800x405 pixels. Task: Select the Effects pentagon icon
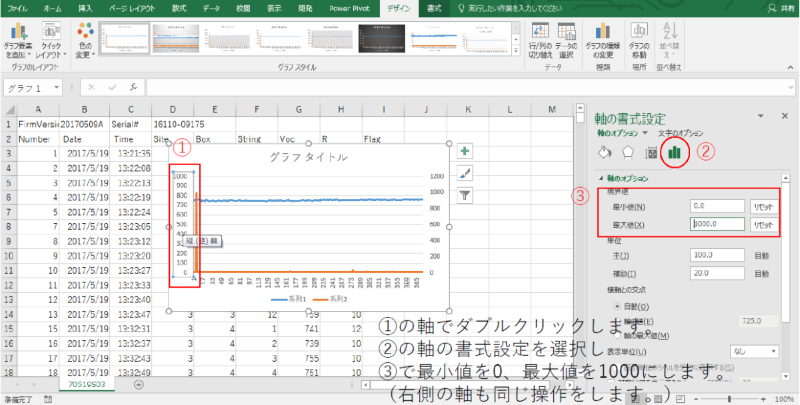[628, 153]
